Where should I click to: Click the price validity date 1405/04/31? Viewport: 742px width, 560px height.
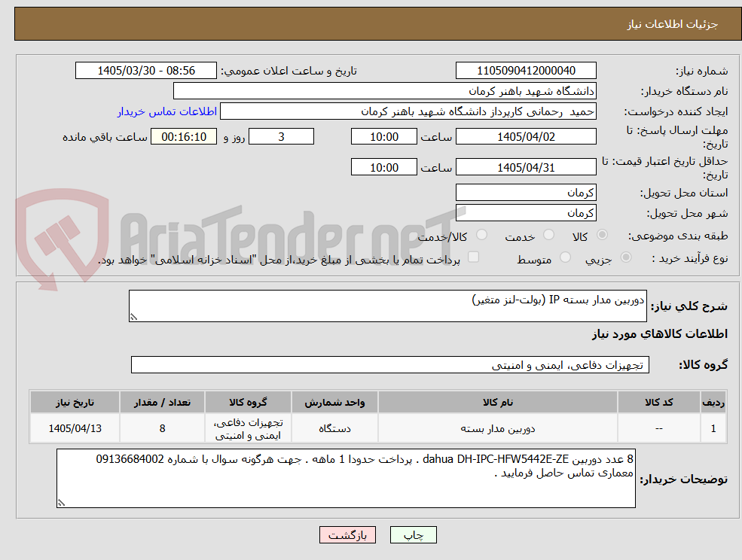click(526, 167)
